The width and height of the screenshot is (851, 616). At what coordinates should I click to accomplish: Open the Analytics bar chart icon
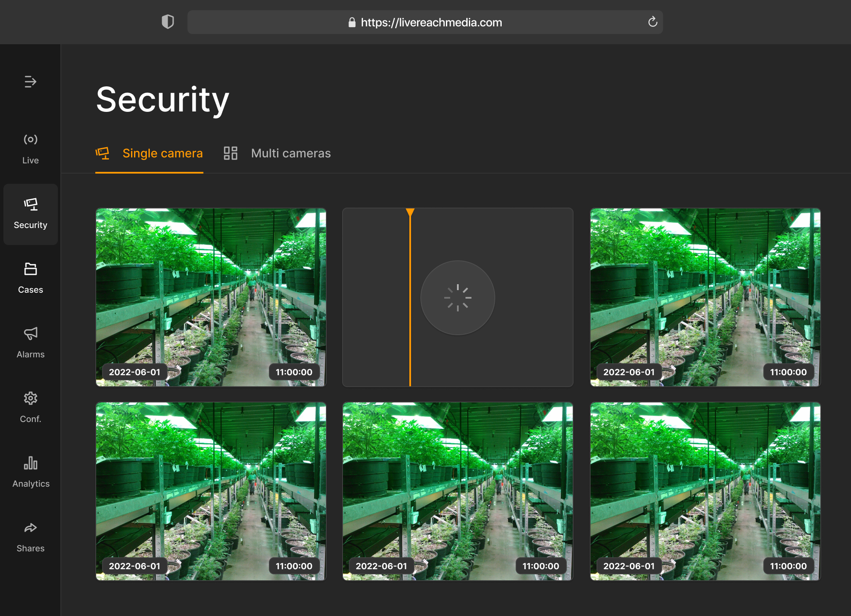[30, 463]
